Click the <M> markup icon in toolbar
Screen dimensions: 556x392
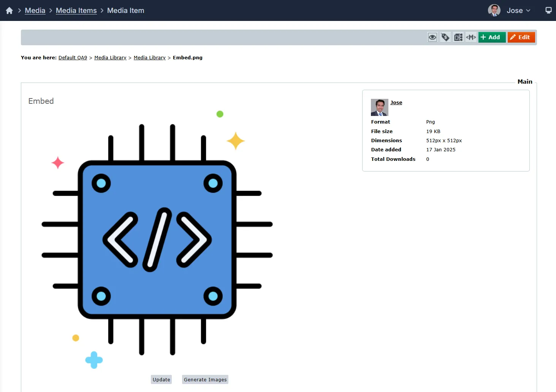471,37
